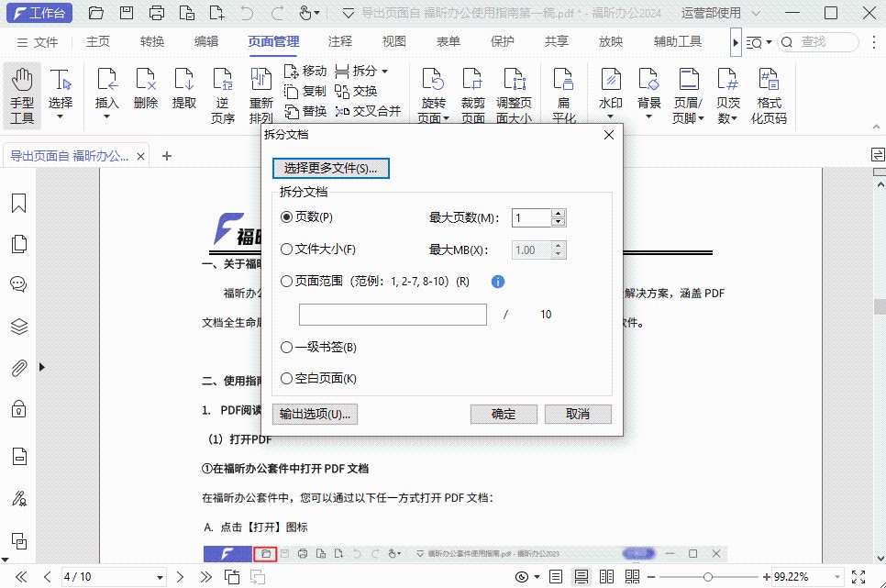This screenshot has width=886, height=588.
Task: Toggle fullscreen mode icon
Action: (858, 577)
